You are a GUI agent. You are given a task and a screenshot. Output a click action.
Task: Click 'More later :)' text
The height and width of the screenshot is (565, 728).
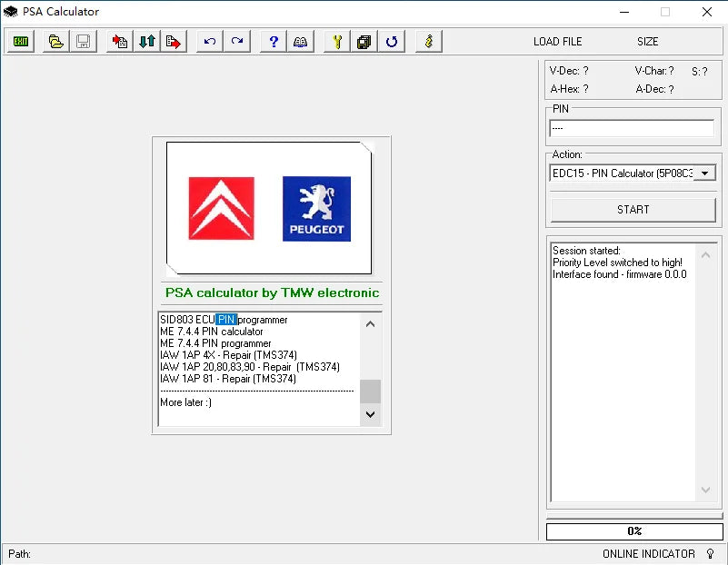[185, 402]
